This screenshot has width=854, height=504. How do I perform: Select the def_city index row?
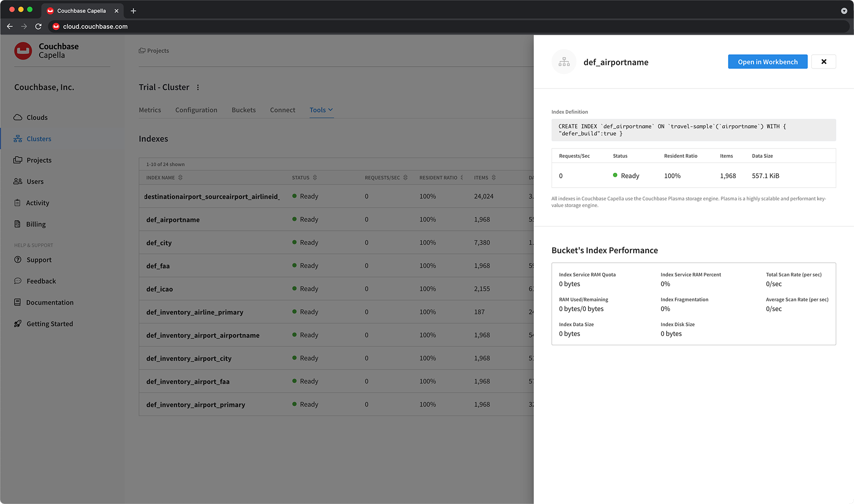point(159,243)
